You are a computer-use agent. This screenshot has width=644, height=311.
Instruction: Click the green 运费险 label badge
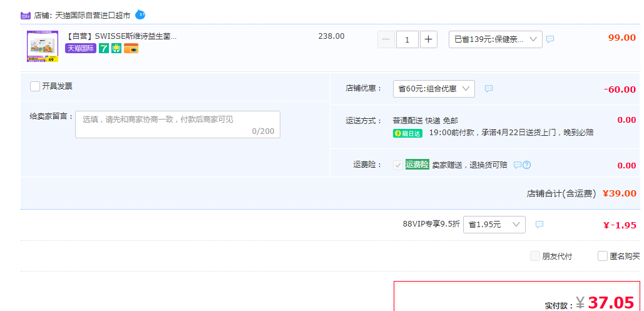[x=417, y=165]
